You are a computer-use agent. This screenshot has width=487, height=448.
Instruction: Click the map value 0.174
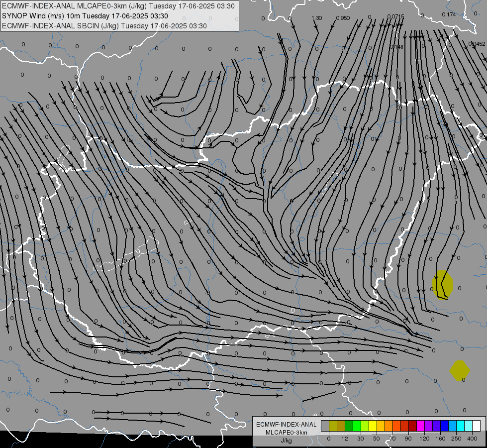point(449,14)
